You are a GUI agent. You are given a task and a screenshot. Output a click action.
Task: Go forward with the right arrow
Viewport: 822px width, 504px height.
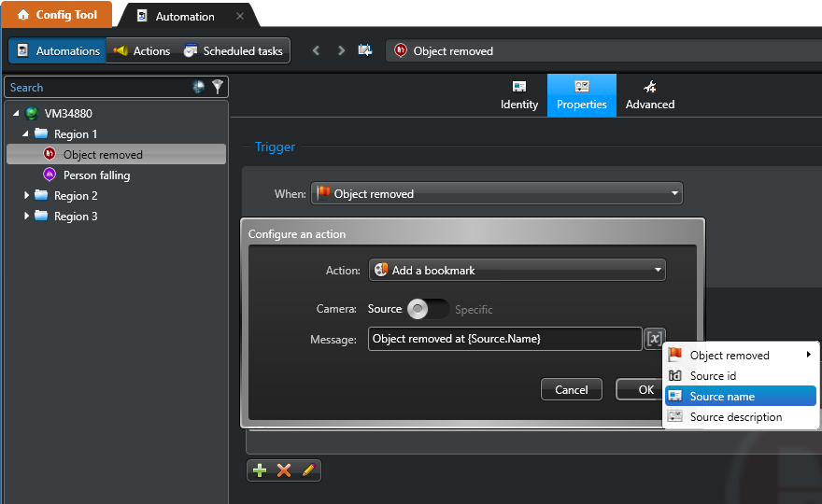coord(341,50)
